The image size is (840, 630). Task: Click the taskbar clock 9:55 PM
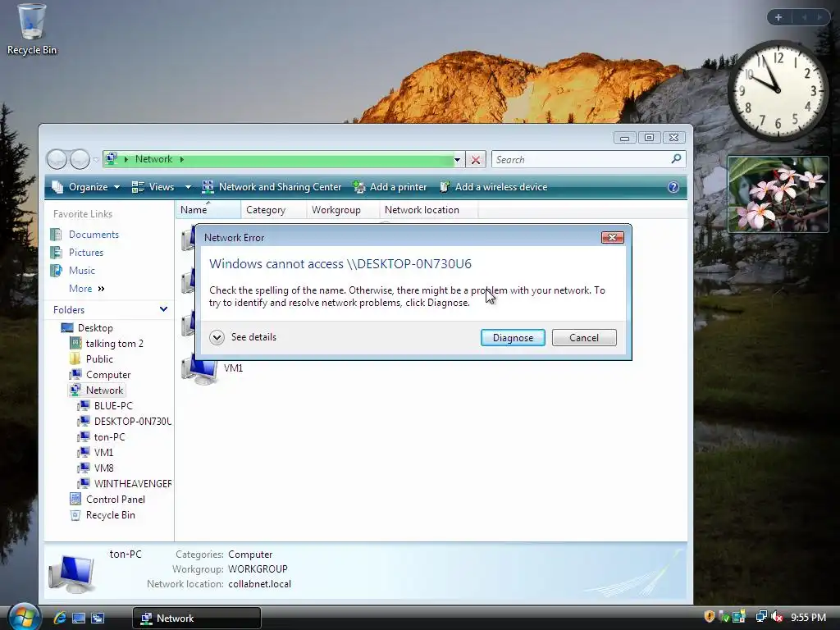point(808,617)
